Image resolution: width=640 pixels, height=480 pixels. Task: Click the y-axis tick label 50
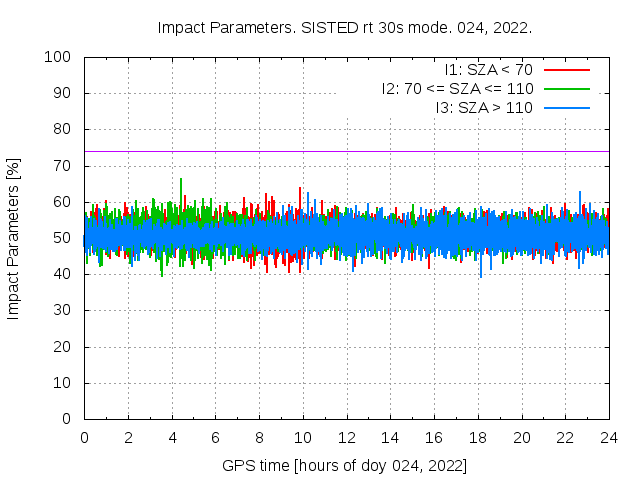click(x=61, y=238)
